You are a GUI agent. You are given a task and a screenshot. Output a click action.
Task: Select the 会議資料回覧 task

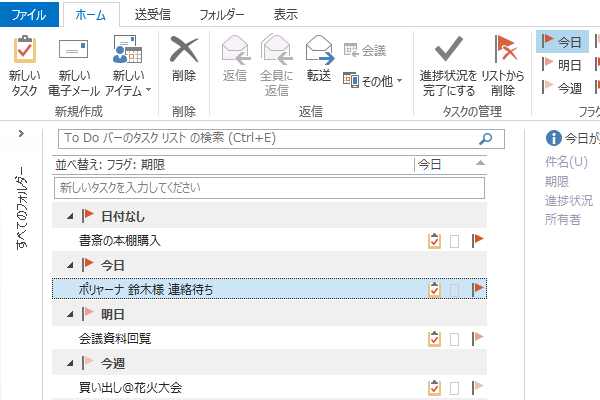click(269, 338)
